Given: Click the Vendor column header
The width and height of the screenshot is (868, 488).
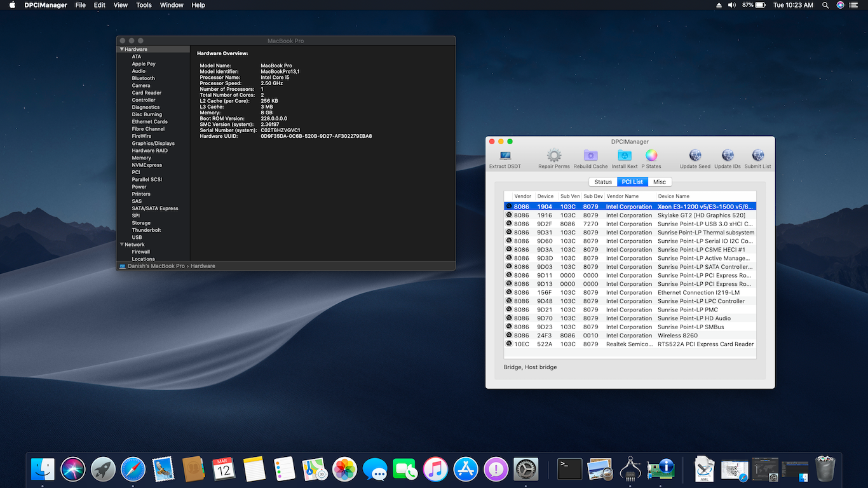Looking at the screenshot, I should click(522, 196).
